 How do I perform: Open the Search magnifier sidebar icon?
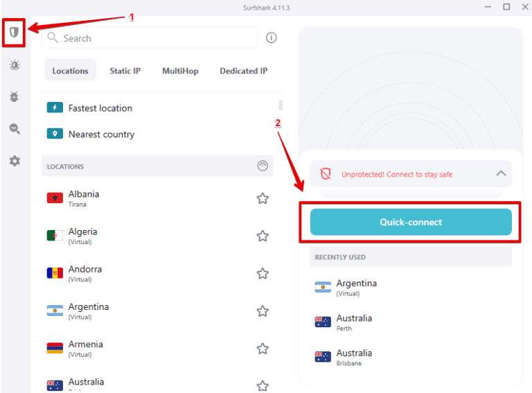point(14,129)
